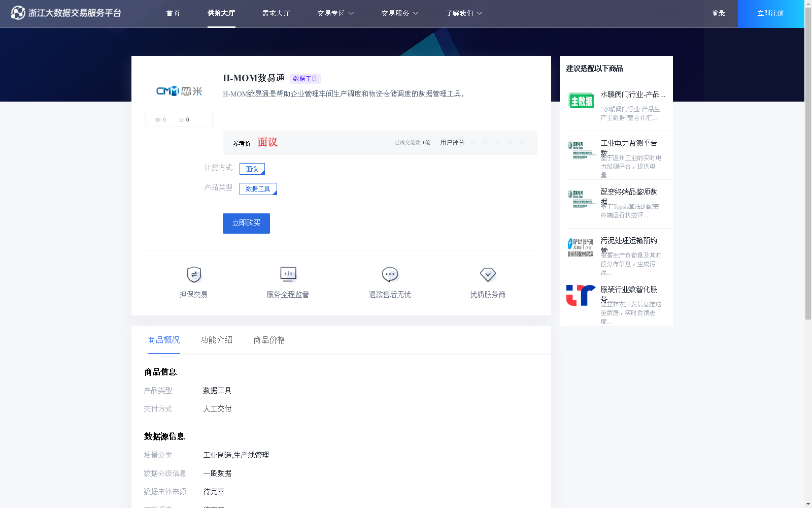This screenshot has height=508, width=812.
Task: Click the 工业制造,生产线管理 scene value
Action: pos(236,455)
